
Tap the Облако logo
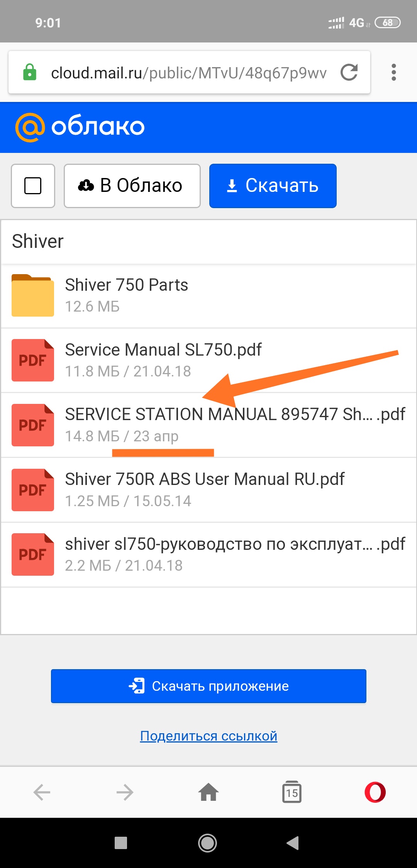pos(80,127)
